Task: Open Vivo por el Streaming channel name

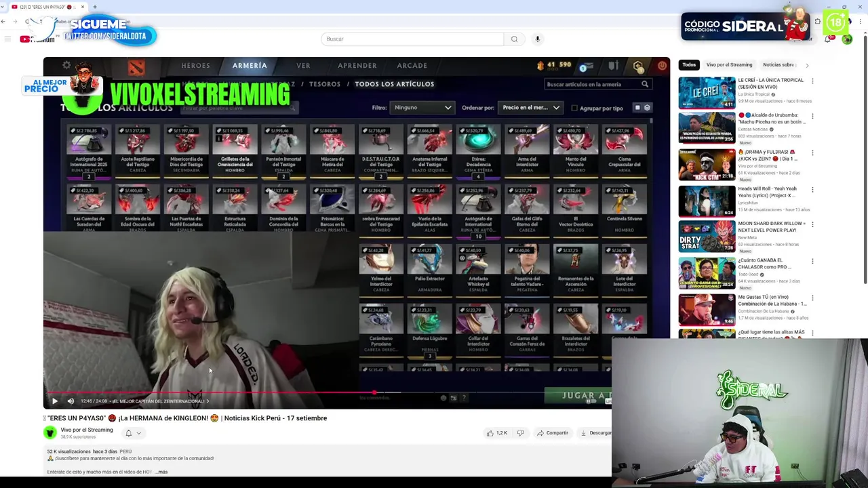Action: [87, 430]
